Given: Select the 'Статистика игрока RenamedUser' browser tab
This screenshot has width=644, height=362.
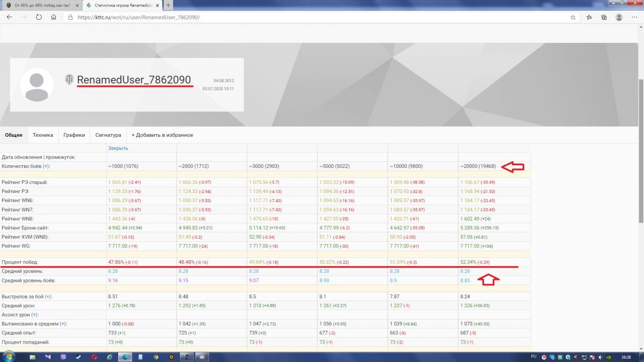Looking at the screenshot, I should coord(122,5).
